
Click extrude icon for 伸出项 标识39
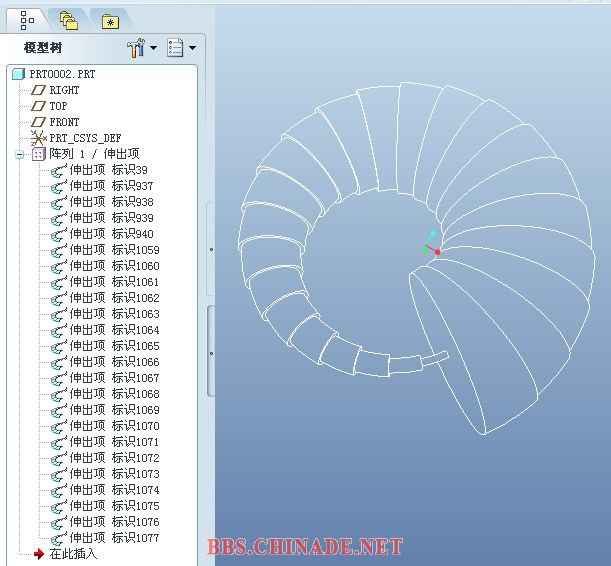tap(59, 170)
